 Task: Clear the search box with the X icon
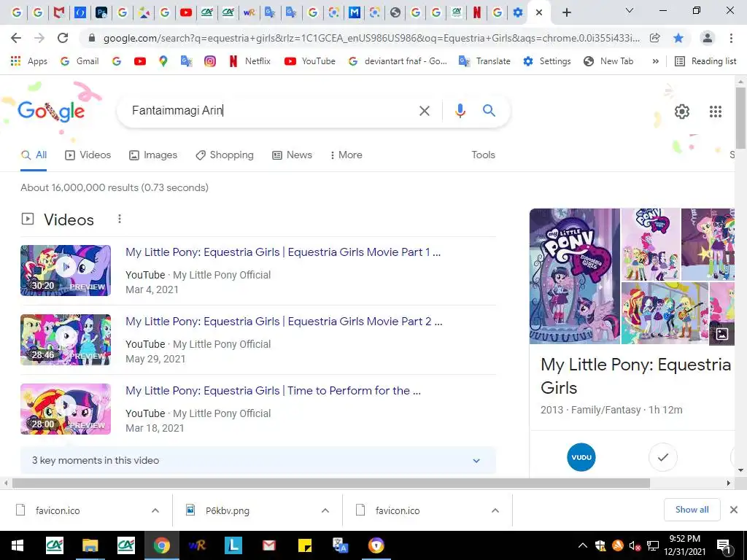click(424, 111)
